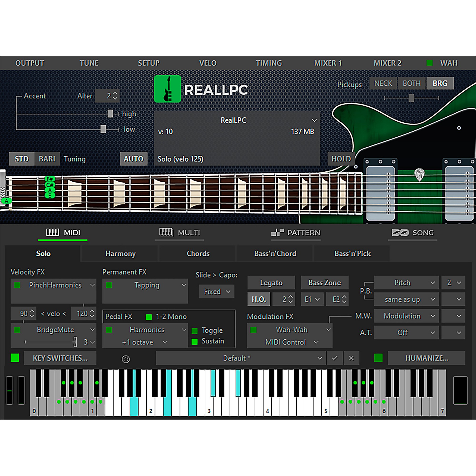
Task: Click the X icon to remove the preset
Action: pos(352,358)
